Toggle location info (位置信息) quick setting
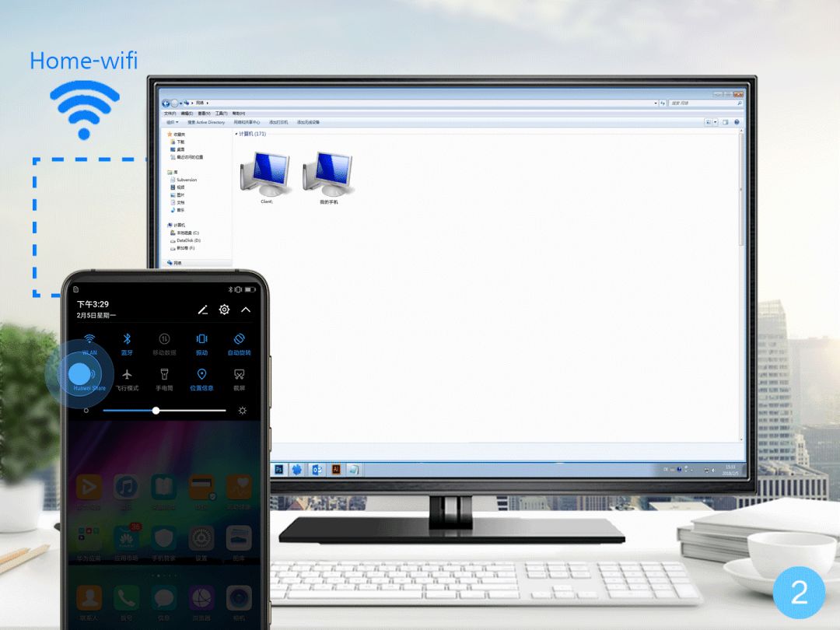The image size is (840, 630). coord(201,379)
